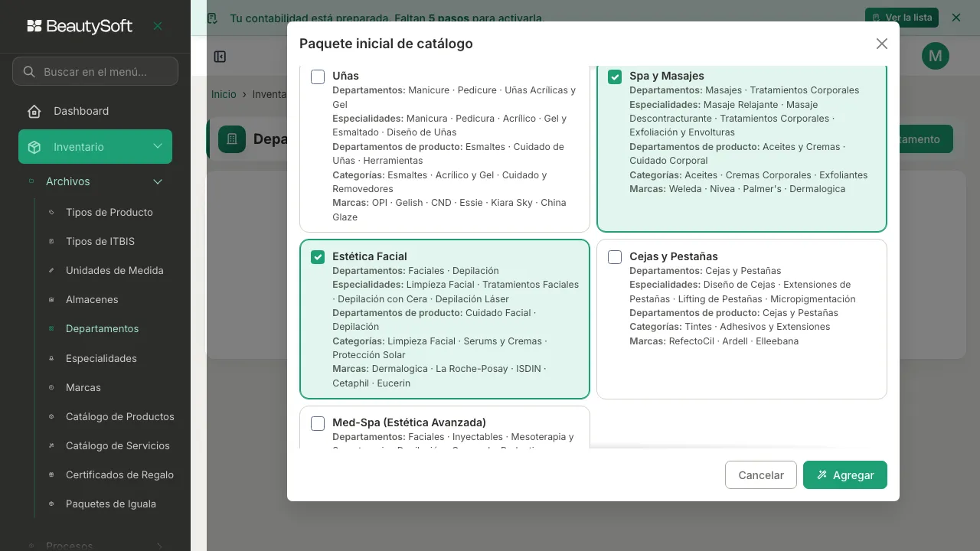Open Paquetes de Iguala
Screen dimensions: 980x551
pos(111,504)
